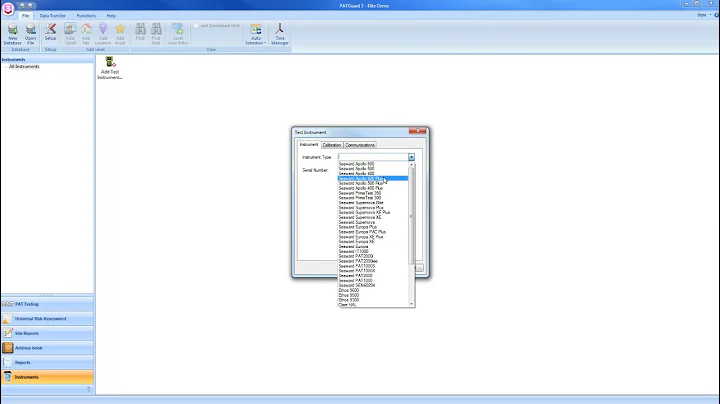The width and height of the screenshot is (720, 404).
Task: Open PAT Testing in navigation pane
Action: (48, 304)
